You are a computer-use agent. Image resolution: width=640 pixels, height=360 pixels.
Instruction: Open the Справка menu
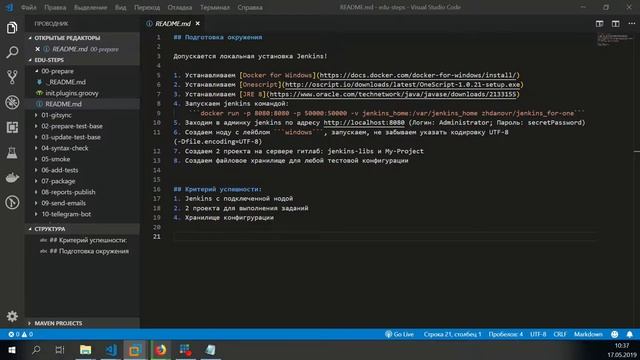[x=250, y=7]
